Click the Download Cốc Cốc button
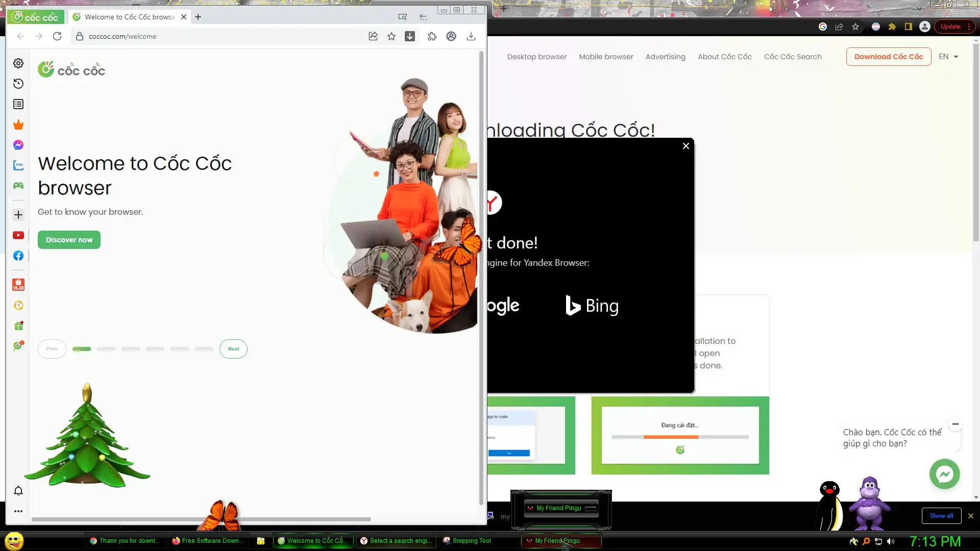Image resolution: width=980 pixels, height=551 pixels. coord(888,57)
